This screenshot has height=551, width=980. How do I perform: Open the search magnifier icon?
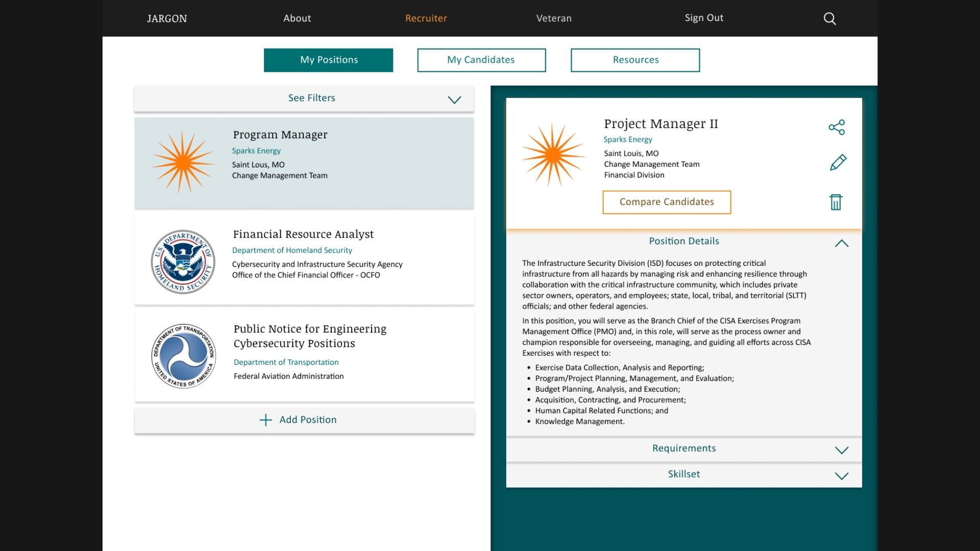point(829,19)
